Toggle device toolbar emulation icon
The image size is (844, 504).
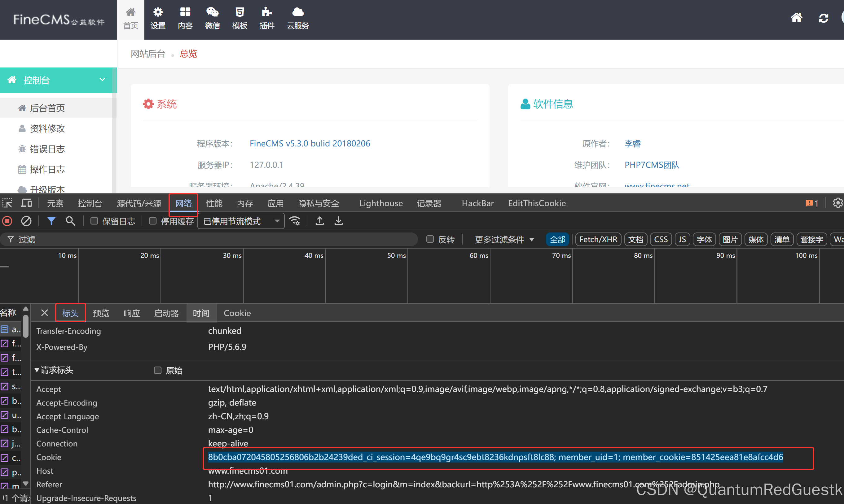(x=26, y=203)
